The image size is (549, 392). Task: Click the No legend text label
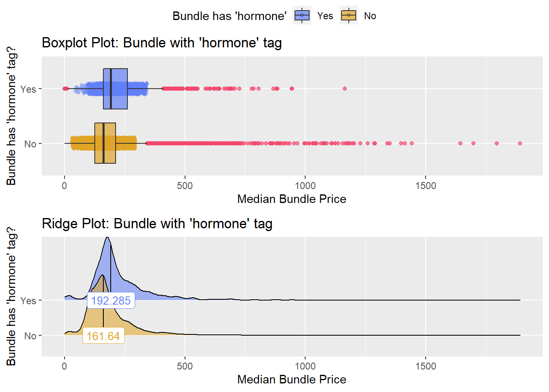click(x=370, y=16)
